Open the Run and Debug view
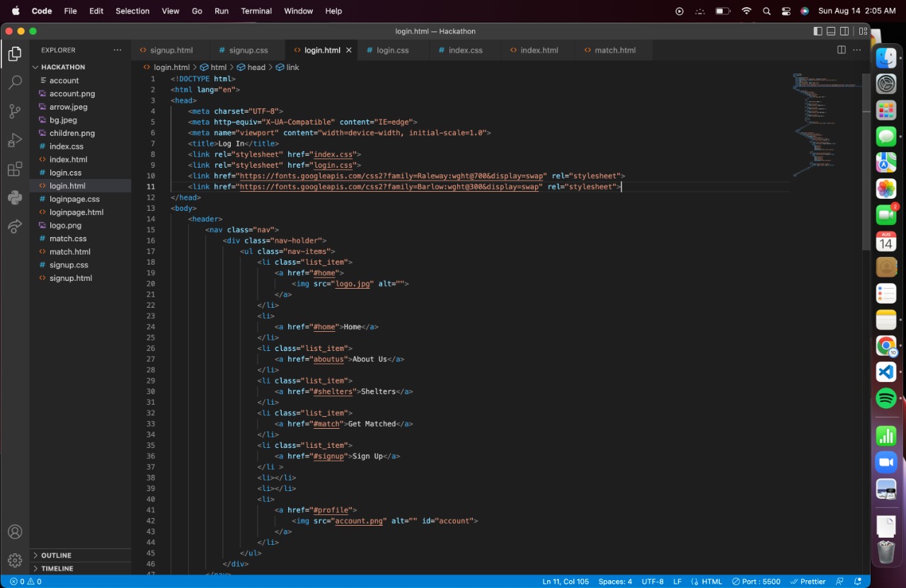This screenshot has width=906, height=588. pos(15,140)
